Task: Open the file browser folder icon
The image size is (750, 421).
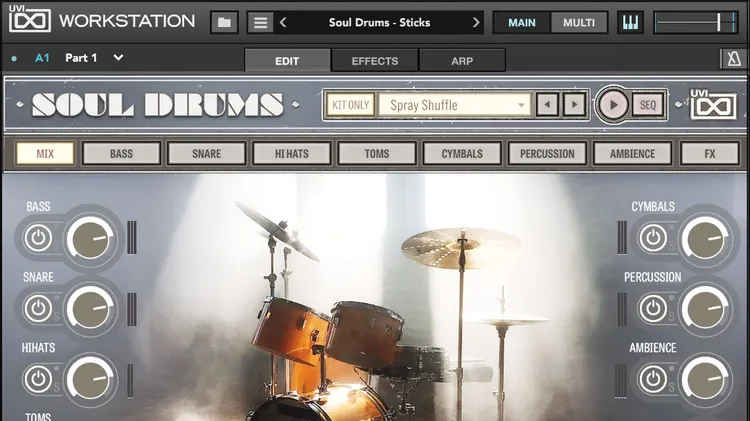Action: pyautogui.click(x=224, y=22)
